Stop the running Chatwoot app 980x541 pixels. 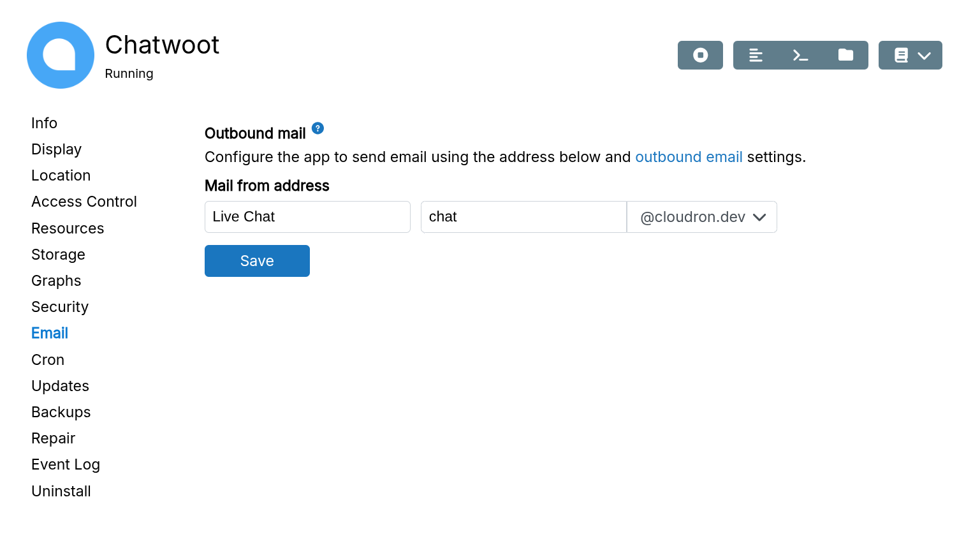(700, 56)
